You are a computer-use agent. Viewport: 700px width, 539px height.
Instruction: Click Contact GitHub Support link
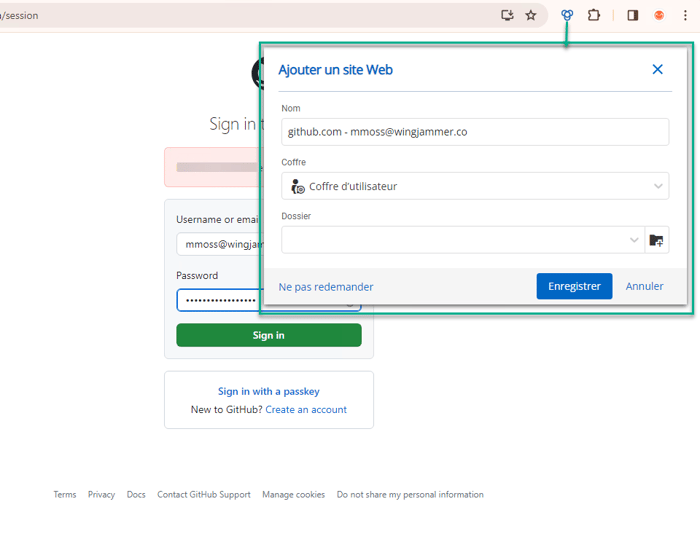204,494
